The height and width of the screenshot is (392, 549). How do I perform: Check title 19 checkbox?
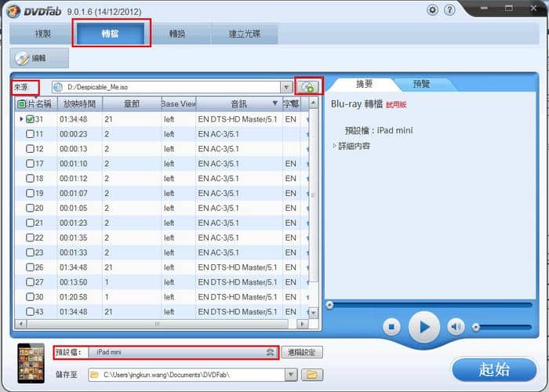click(x=30, y=193)
